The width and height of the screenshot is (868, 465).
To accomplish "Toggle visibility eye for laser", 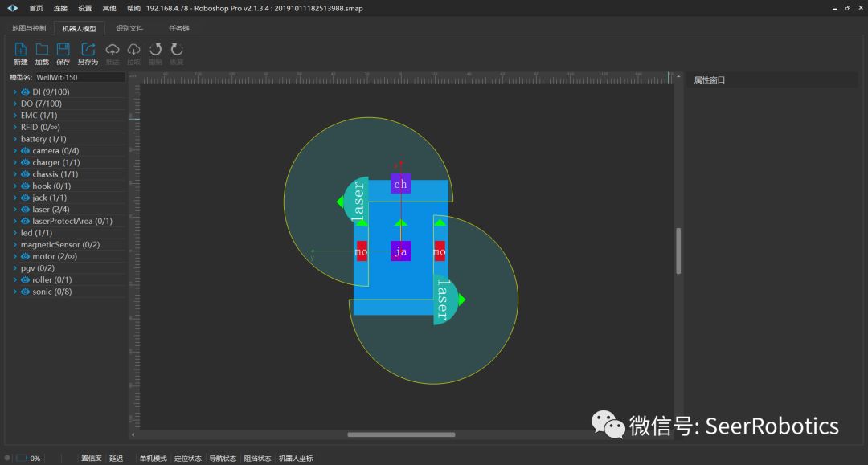I will [26, 210].
